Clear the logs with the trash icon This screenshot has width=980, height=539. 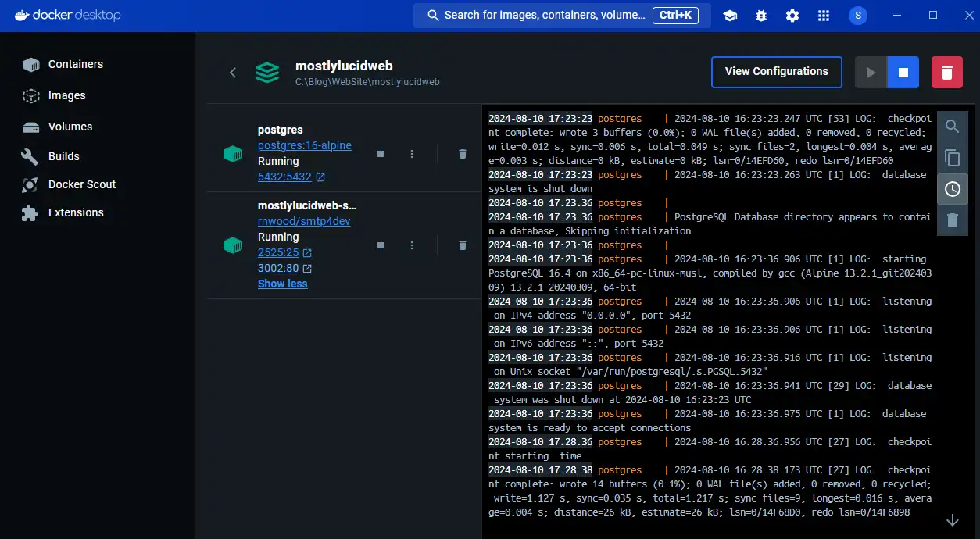952,220
